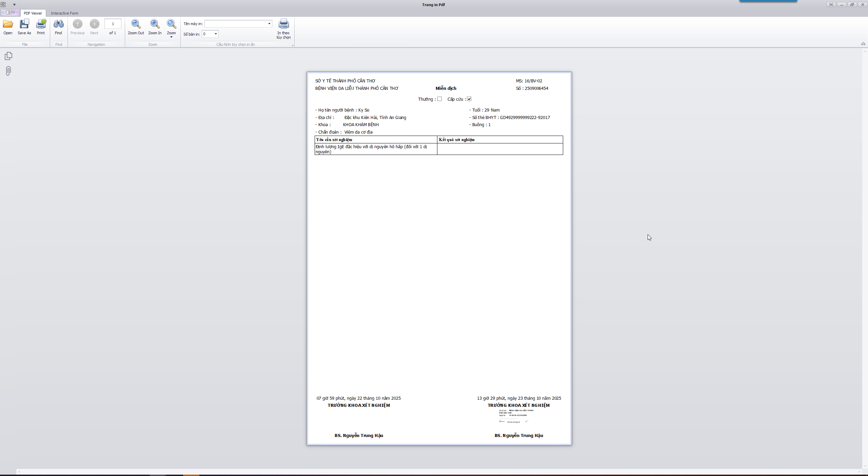Expand the Zoom level dropdown
The width and height of the screenshot is (868, 476).
[x=171, y=37]
